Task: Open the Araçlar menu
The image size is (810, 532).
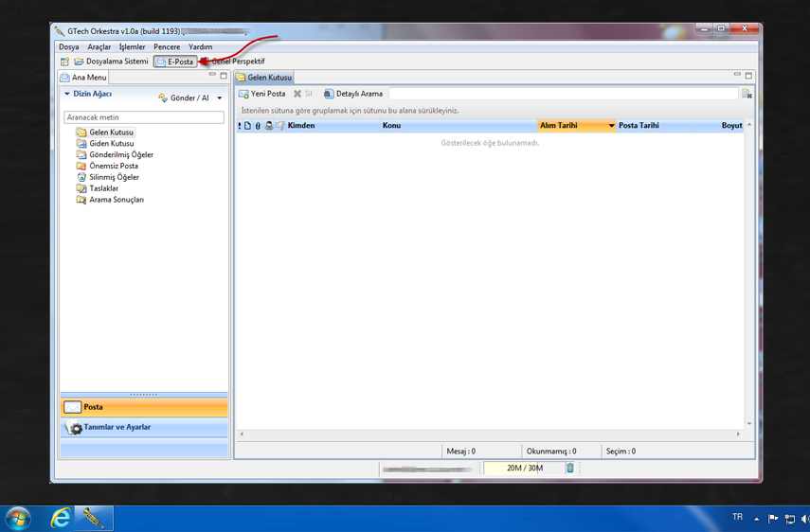Action: [99, 46]
